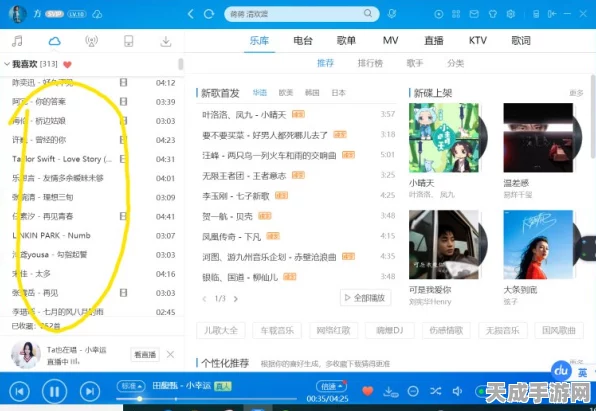This screenshot has width=596, height=411.
Task: Filter new songs by 欧美
Action: point(286,93)
